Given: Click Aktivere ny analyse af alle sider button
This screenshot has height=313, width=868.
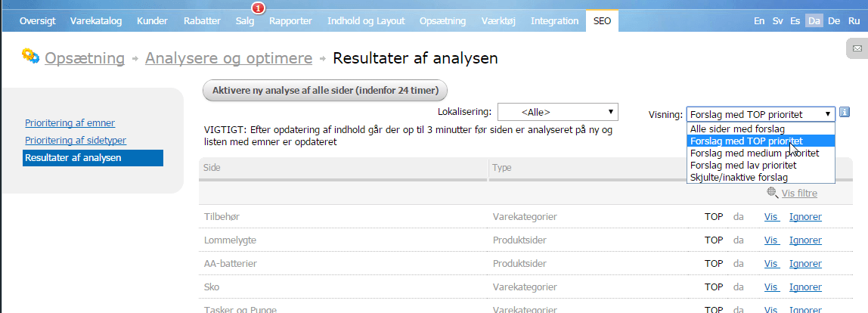Looking at the screenshot, I should (325, 90).
